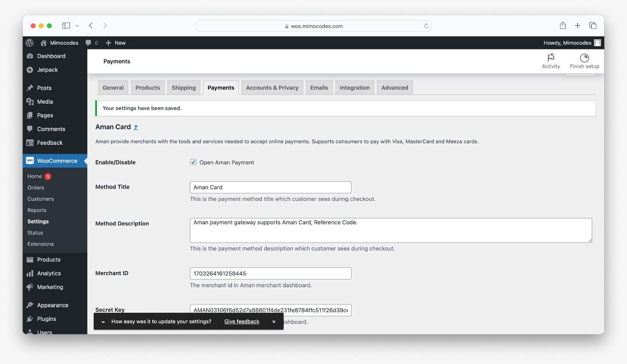Open WooCommerce Reports submenu item
627x364 pixels.
[37, 210]
